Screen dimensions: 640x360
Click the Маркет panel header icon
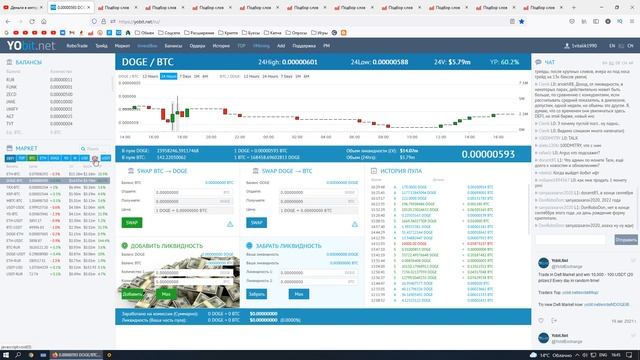(9, 148)
